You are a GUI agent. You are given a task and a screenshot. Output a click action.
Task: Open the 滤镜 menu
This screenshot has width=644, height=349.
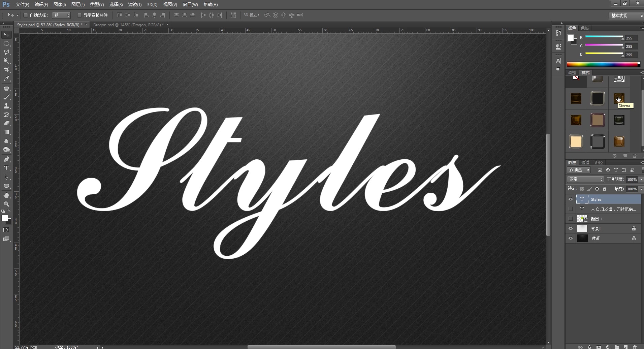click(134, 4)
